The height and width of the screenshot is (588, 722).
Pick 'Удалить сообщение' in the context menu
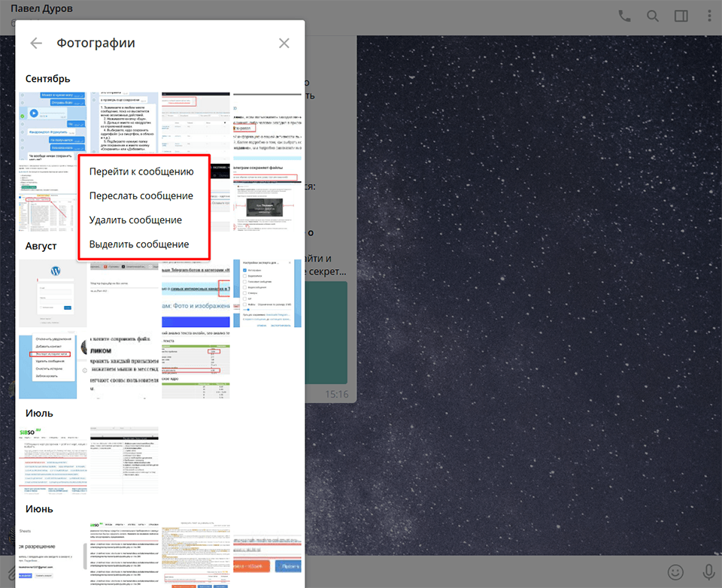135,220
